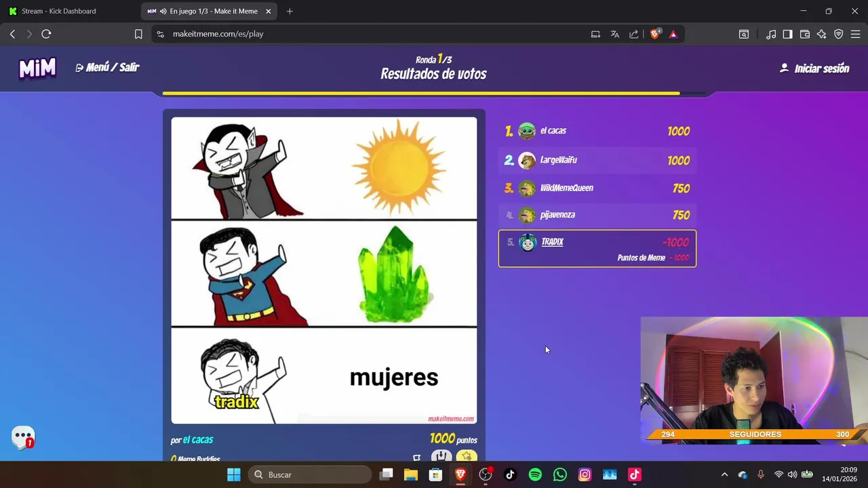Screen dimensions: 868x488
Task: Go back in browser
Action: click(12, 34)
